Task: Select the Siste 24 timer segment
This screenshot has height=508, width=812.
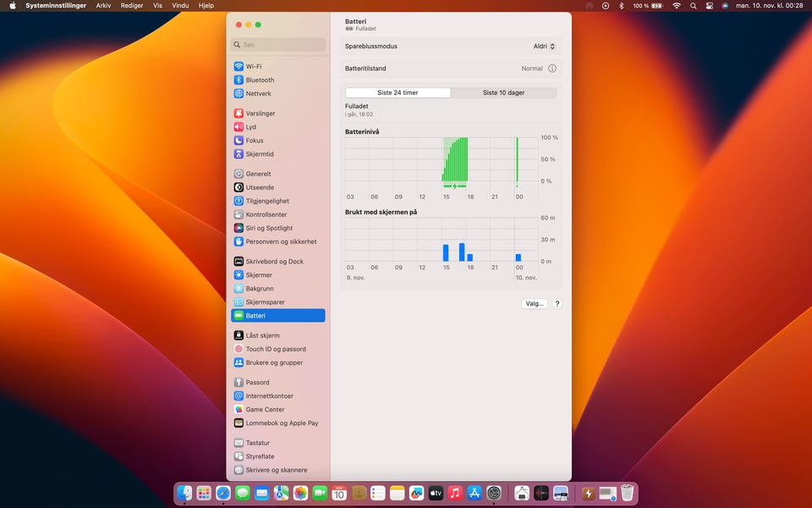Action: click(x=398, y=92)
